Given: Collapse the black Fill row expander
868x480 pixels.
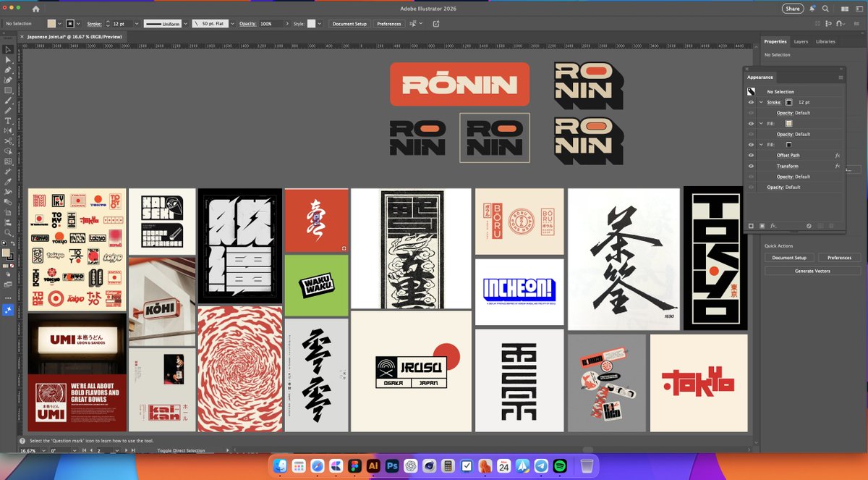Looking at the screenshot, I should (x=761, y=145).
